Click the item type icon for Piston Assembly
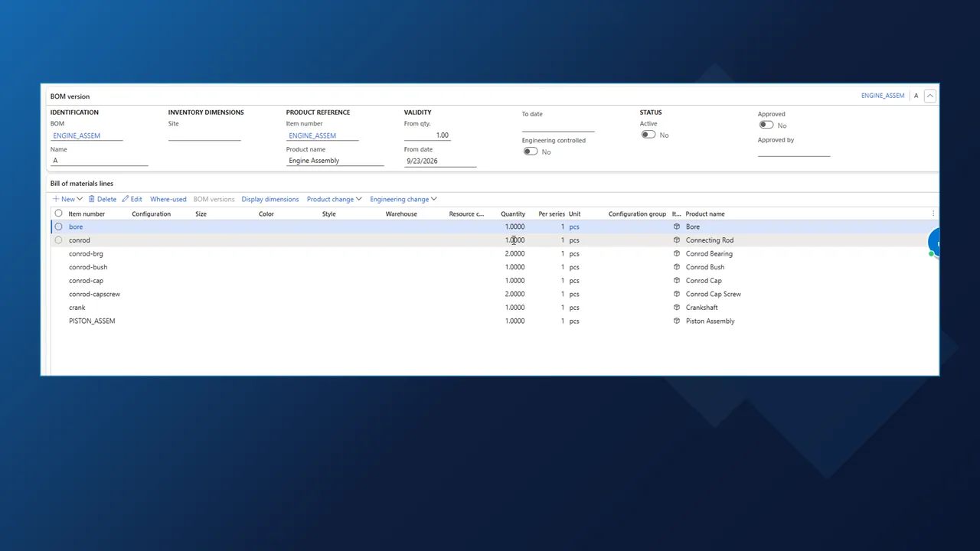This screenshot has height=551, width=980. (677, 321)
